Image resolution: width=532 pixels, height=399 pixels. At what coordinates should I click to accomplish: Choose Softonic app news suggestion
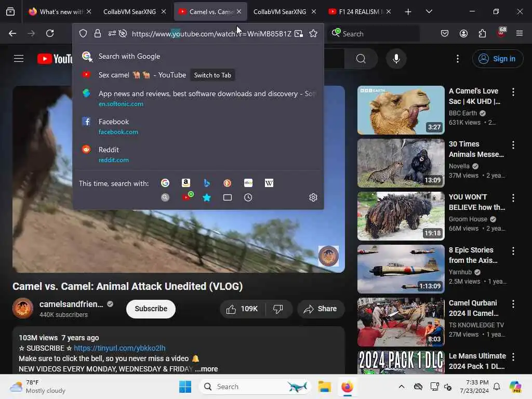tap(198, 98)
